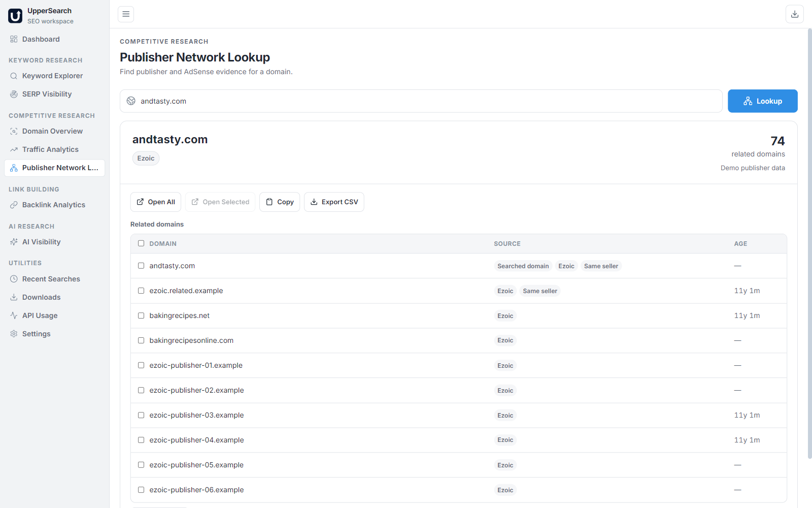This screenshot has width=812, height=508.
Task: Click the ezoic-publisher-05.example domain text
Action: click(x=196, y=465)
